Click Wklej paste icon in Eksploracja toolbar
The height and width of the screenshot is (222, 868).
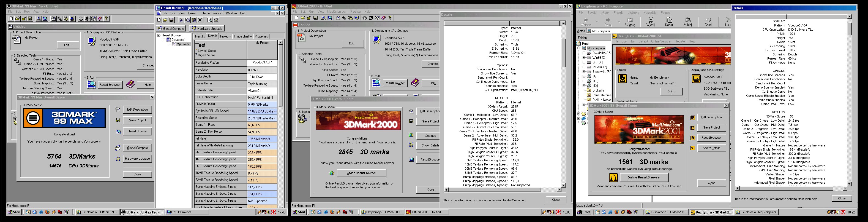688,22
